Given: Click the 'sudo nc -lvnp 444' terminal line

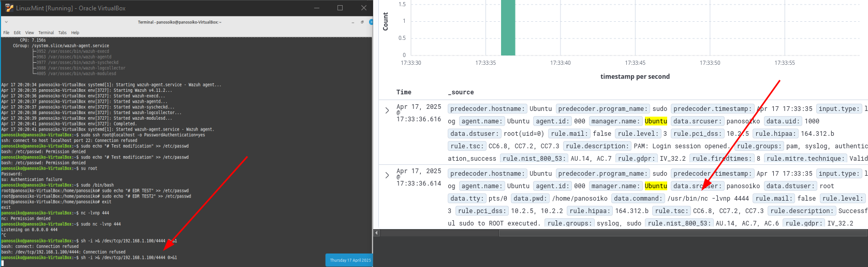Looking at the screenshot, I should (x=61, y=224).
